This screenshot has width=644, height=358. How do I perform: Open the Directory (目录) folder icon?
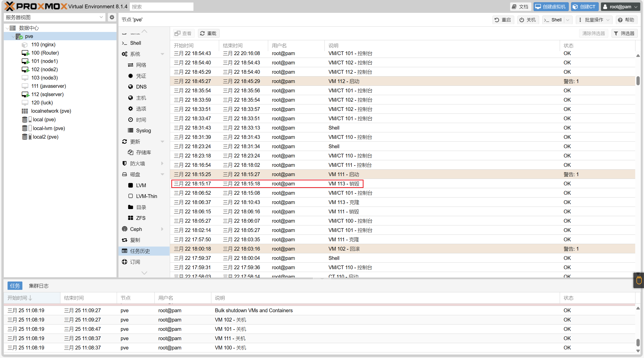click(130, 207)
